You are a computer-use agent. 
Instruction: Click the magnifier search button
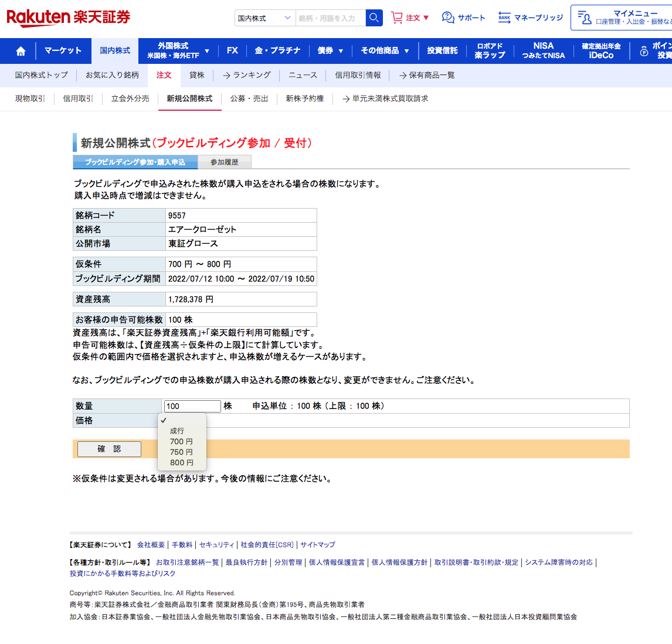[x=374, y=18]
